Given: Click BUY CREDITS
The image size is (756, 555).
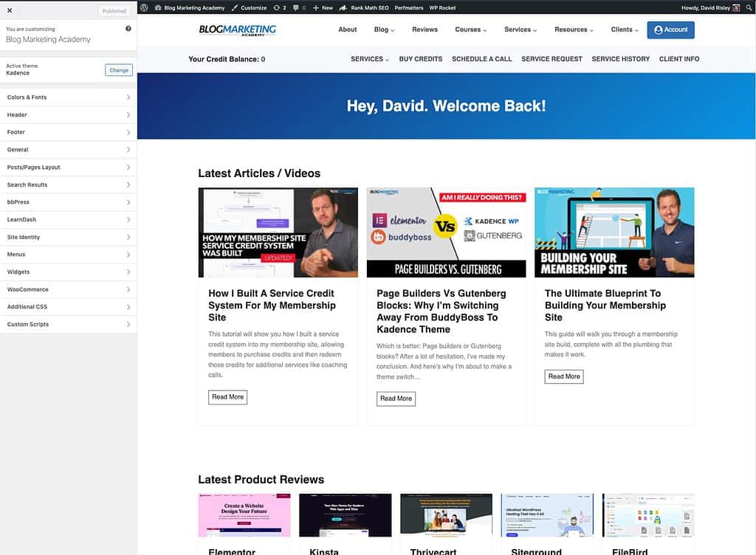Looking at the screenshot, I should (420, 59).
